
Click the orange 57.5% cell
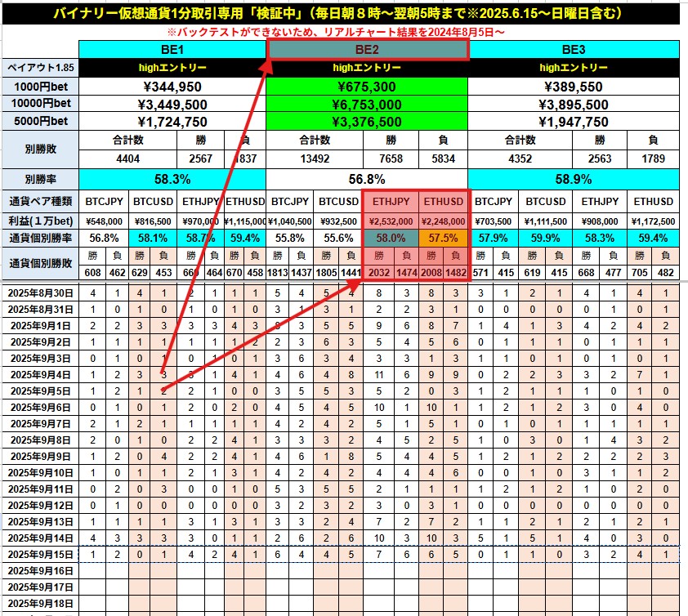click(443, 239)
